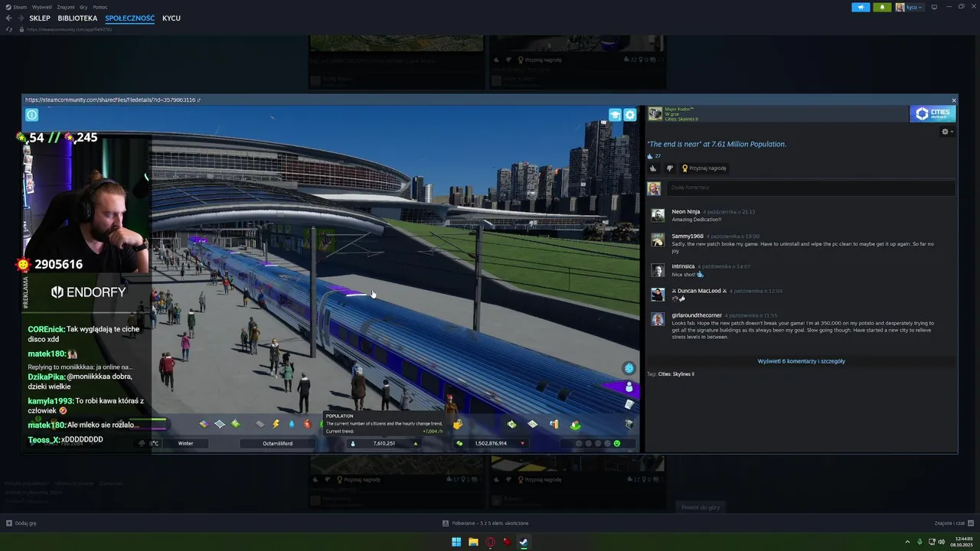Click Neon Ninja's avatar

(658, 215)
